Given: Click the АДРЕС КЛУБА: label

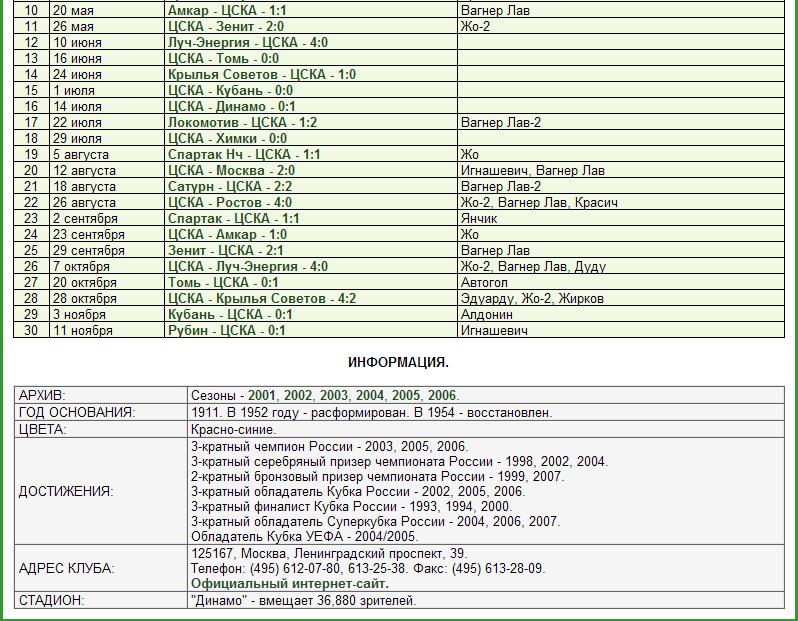Looking at the screenshot, I should [67, 569].
